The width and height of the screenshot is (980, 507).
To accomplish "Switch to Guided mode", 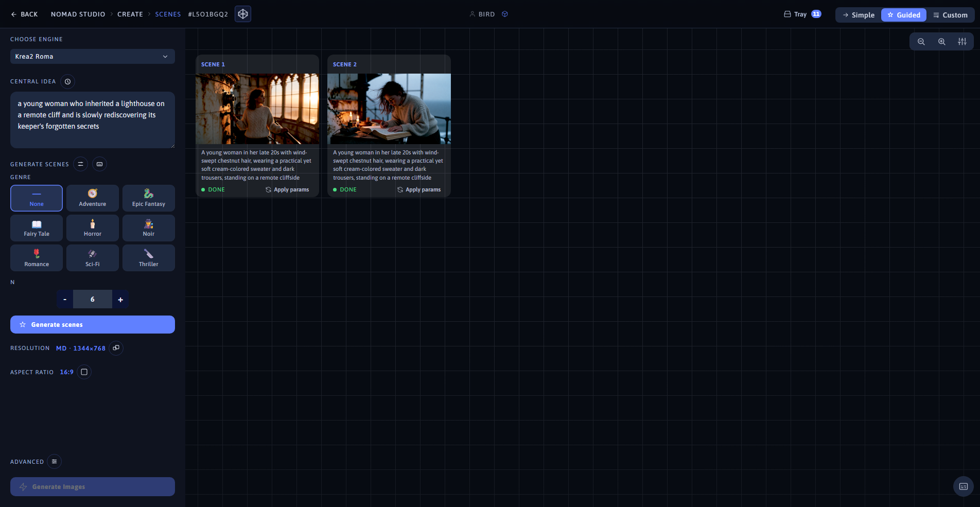I will pyautogui.click(x=904, y=15).
